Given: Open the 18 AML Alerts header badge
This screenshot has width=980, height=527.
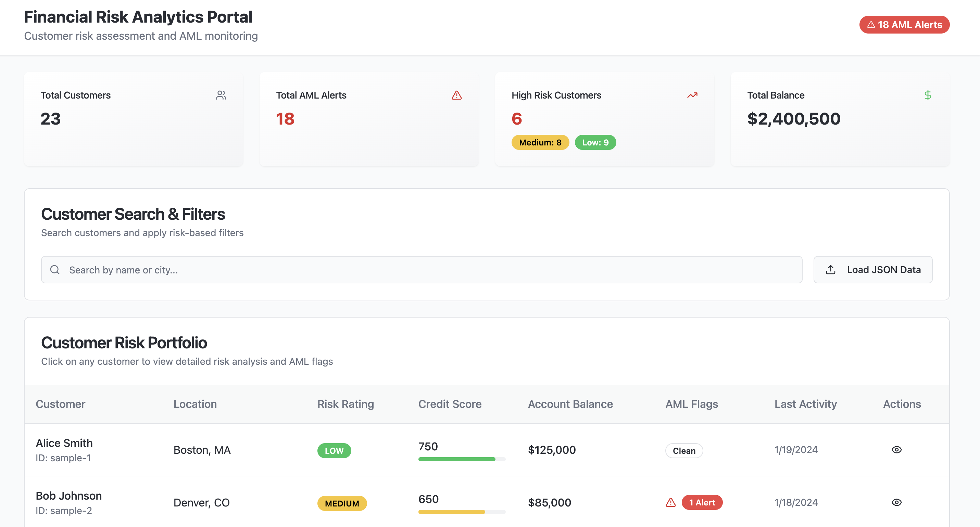Looking at the screenshot, I should (x=904, y=25).
